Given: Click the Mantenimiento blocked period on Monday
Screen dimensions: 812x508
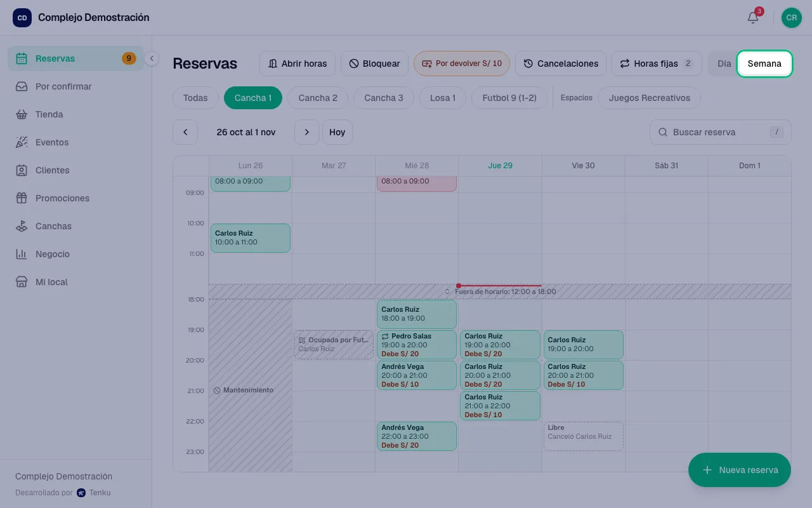Looking at the screenshot, I should [251, 385].
